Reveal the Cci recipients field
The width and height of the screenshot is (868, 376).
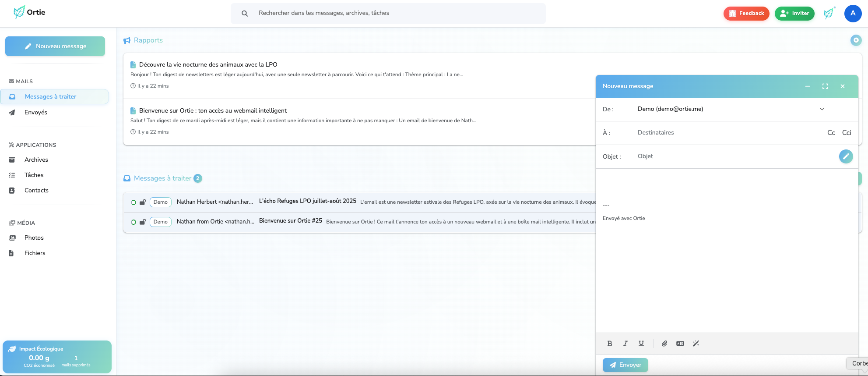tap(847, 133)
